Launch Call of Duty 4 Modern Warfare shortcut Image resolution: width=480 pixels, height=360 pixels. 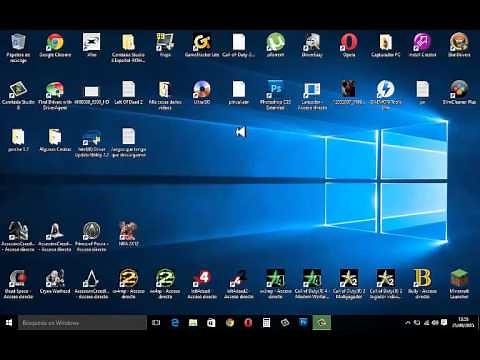click(312, 278)
